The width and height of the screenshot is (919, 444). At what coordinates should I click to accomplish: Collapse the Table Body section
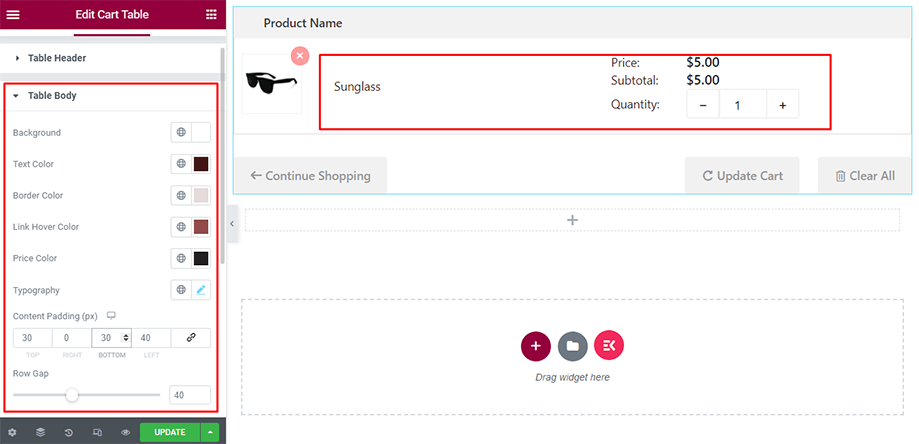(x=51, y=96)
